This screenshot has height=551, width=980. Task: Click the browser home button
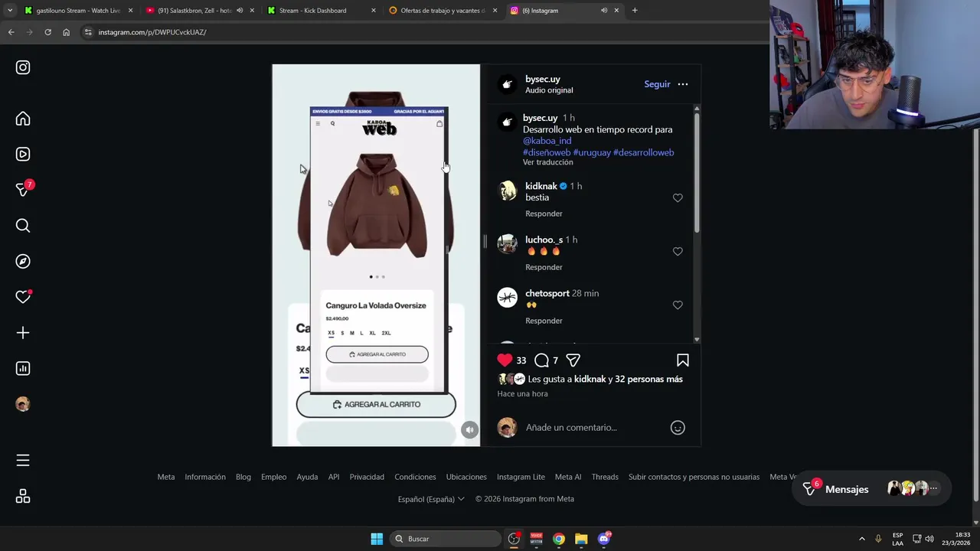click(x=66, y=32)
